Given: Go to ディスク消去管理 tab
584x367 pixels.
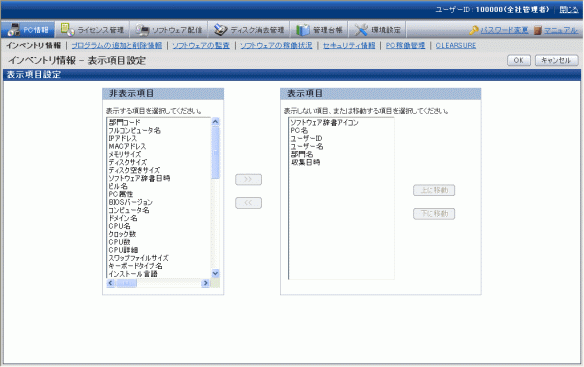Looking at the screenshot, I should click(x=249, y=29).
